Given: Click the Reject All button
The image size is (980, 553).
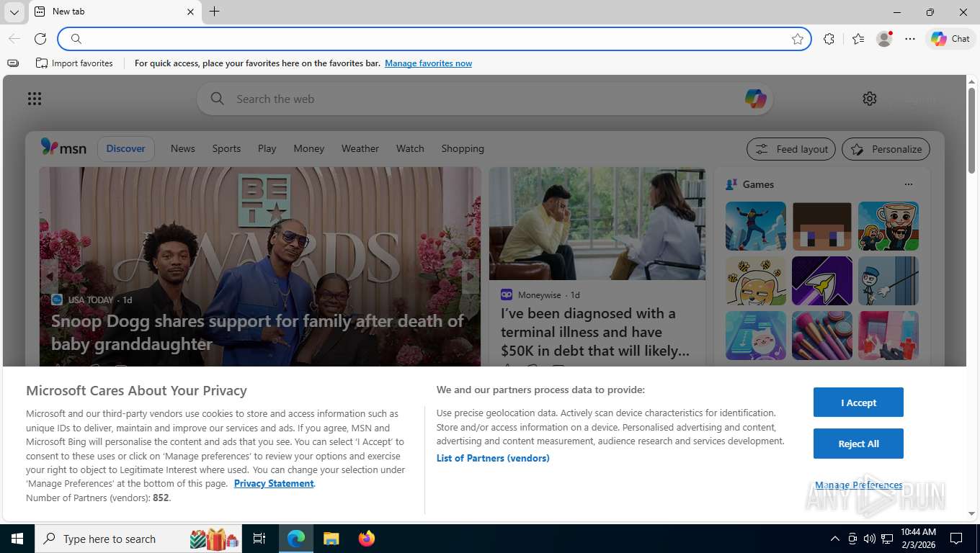Looking at the screenshot, I should pyautogui.click(x=858, y=444).
